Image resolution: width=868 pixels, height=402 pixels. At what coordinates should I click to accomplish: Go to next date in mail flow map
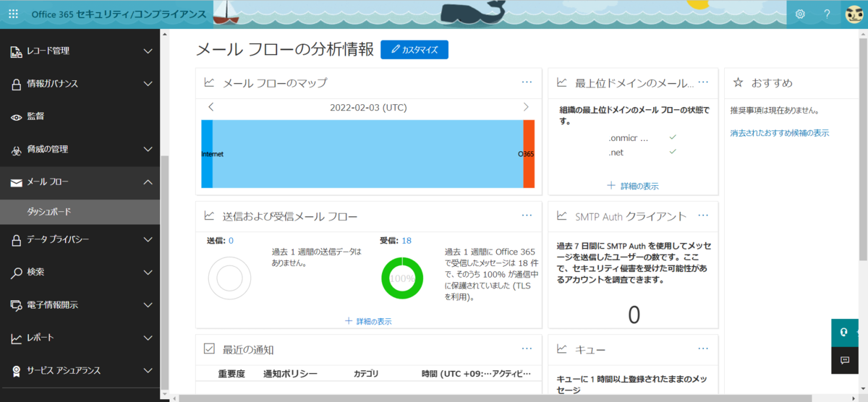[526, 107]
